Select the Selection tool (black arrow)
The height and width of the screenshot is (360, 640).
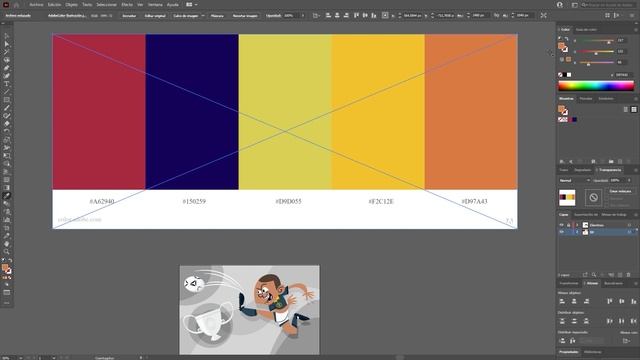7,36
